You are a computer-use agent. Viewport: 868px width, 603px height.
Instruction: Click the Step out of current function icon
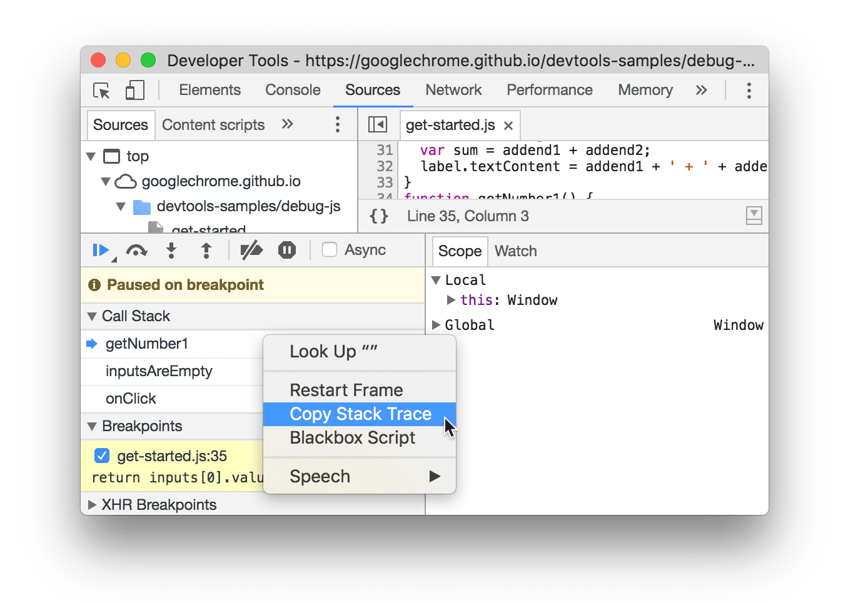tap(206, 250)
